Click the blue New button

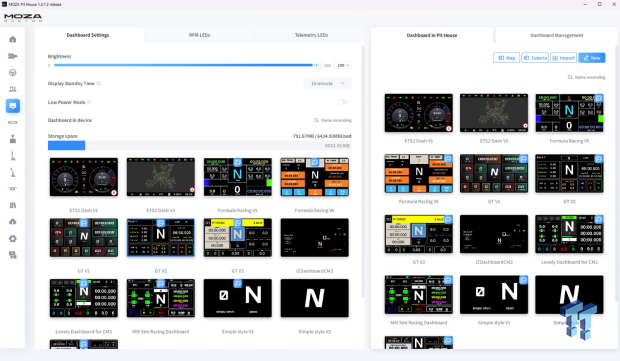click(592, 58)
